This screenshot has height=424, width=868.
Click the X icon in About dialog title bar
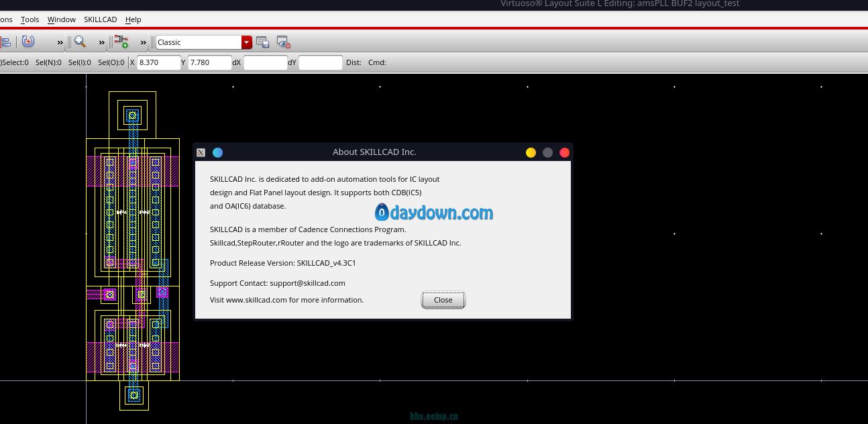201,152
